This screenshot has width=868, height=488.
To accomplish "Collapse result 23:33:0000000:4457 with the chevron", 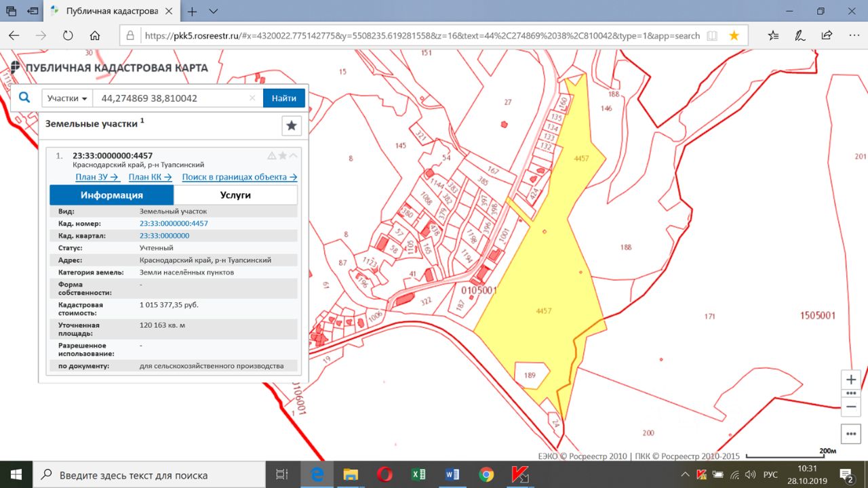I will tap(293, 155).
